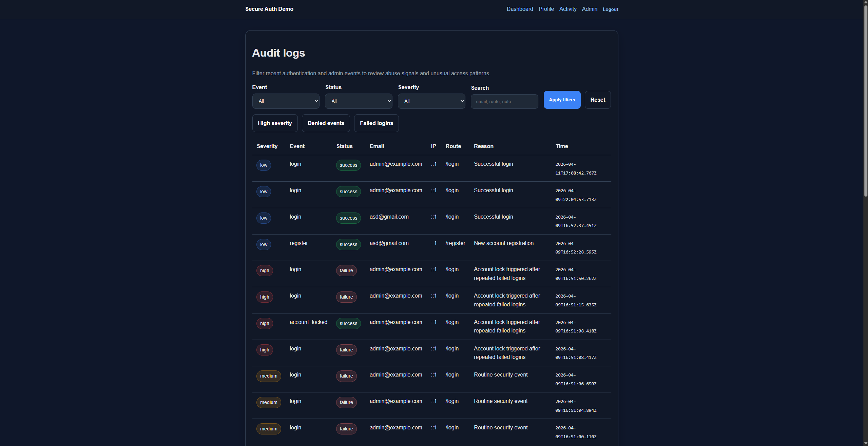Apply the Failed logins quick filter
The width and height of the screenshot is (868, 446).
coord(376,123)
